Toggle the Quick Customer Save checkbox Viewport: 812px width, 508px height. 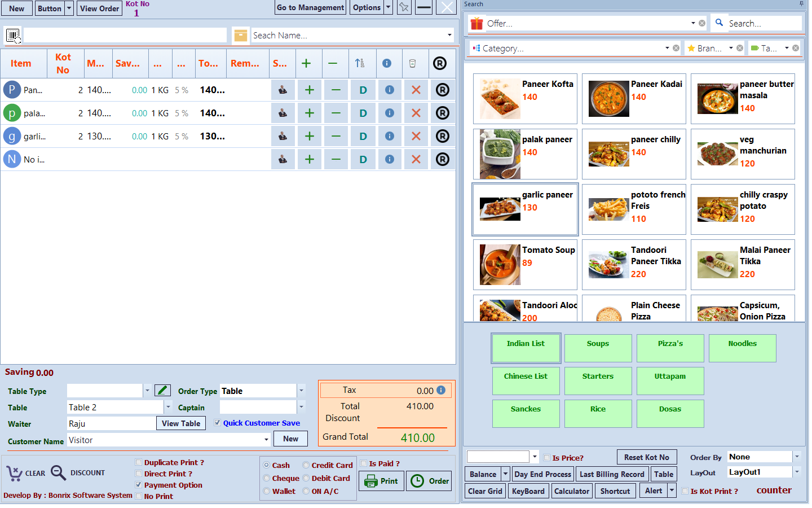pyautogui.click(x=217, y=423)
